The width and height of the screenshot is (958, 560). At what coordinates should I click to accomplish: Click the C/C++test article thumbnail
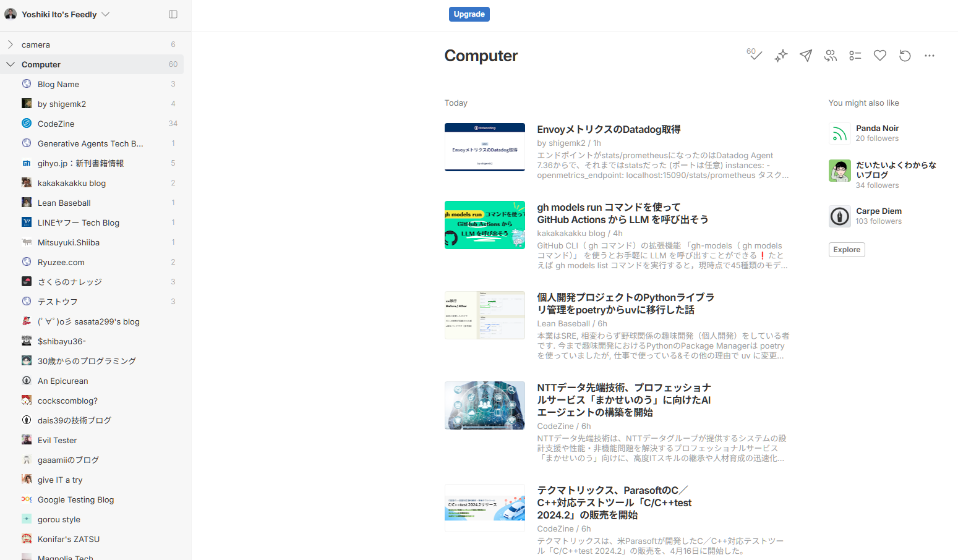pos(485,508)
